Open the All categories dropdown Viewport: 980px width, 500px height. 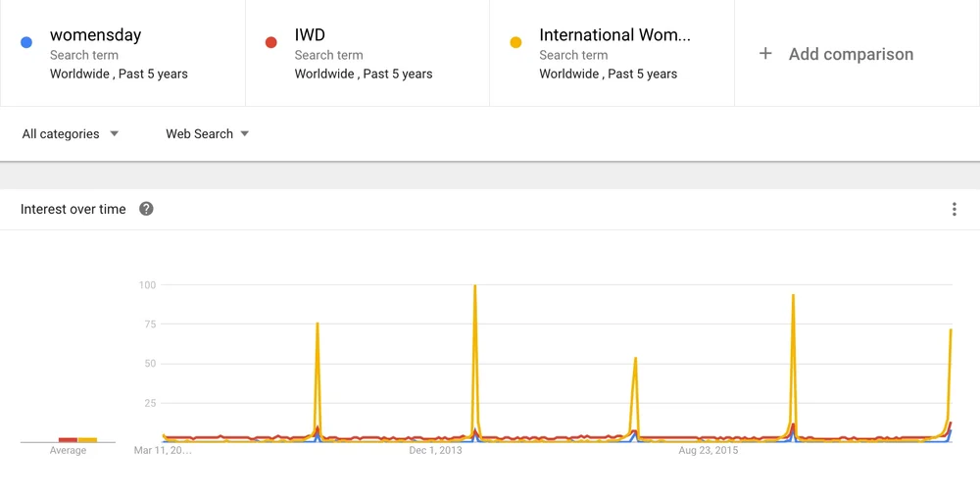click(x=70, y=133)
